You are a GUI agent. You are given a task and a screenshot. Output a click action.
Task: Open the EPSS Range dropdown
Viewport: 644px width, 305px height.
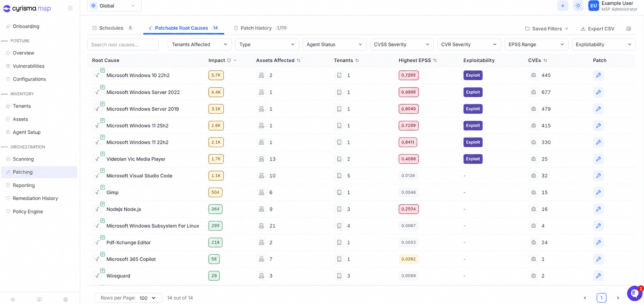[536, 45]
